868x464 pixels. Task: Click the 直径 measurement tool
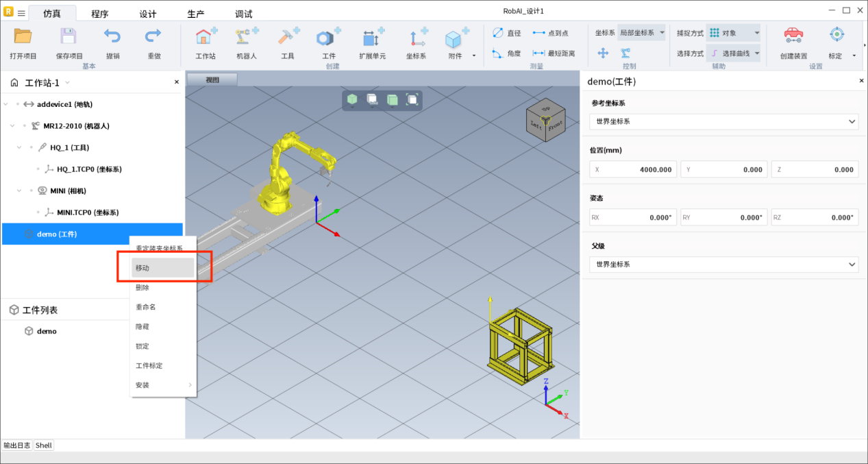(507, 33)
